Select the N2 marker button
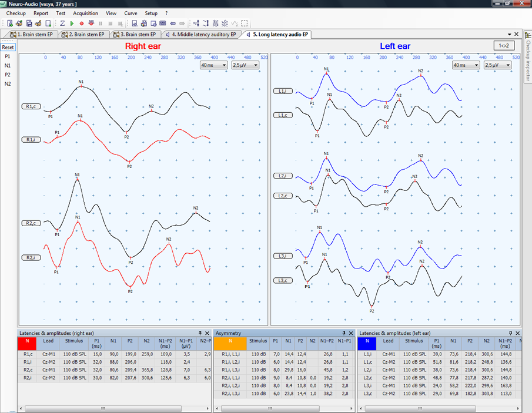 click(8, 84)
